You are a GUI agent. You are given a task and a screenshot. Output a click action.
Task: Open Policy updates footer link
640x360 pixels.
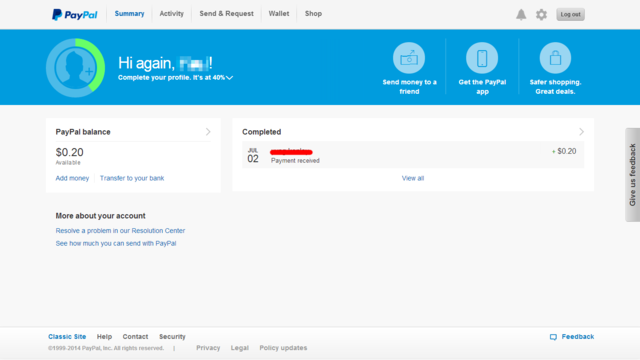point(283,348)
